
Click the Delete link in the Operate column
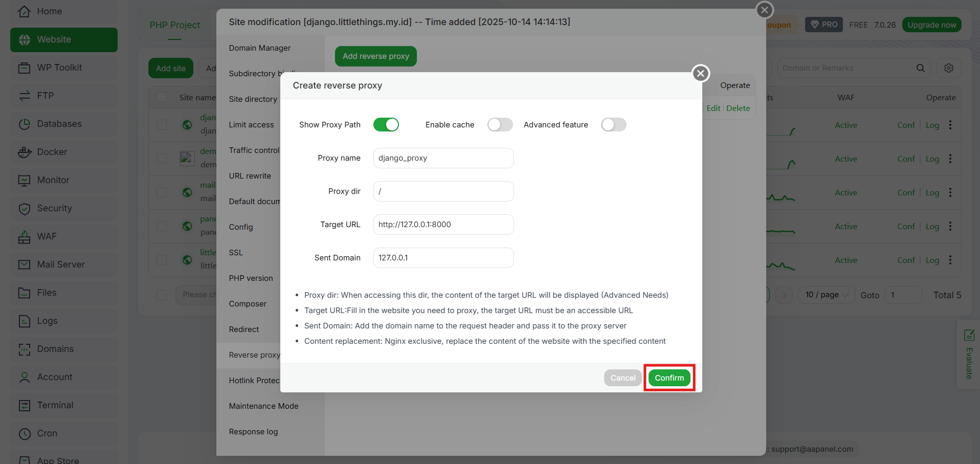tap(738, 108)
